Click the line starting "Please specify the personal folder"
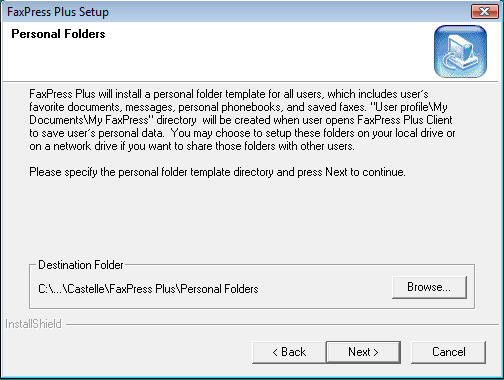This screenshot has width=504, height=380. coord(217,172)
